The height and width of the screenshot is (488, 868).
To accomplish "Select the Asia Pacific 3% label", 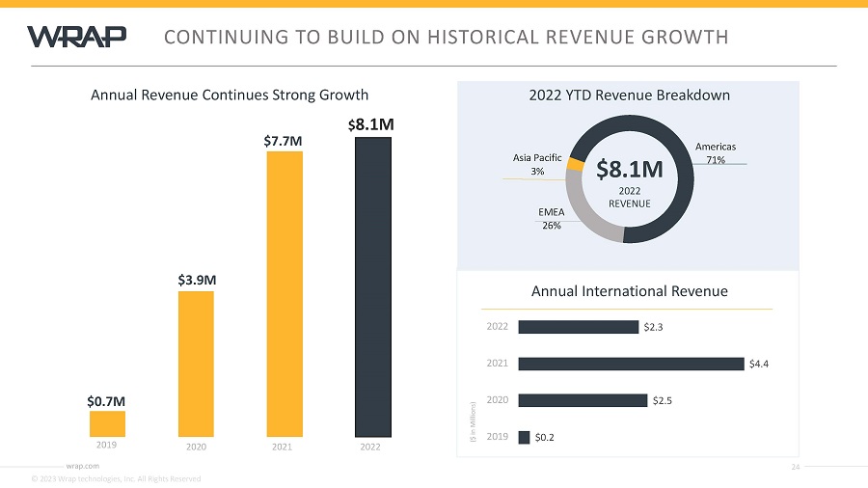I will click(537, 164).
